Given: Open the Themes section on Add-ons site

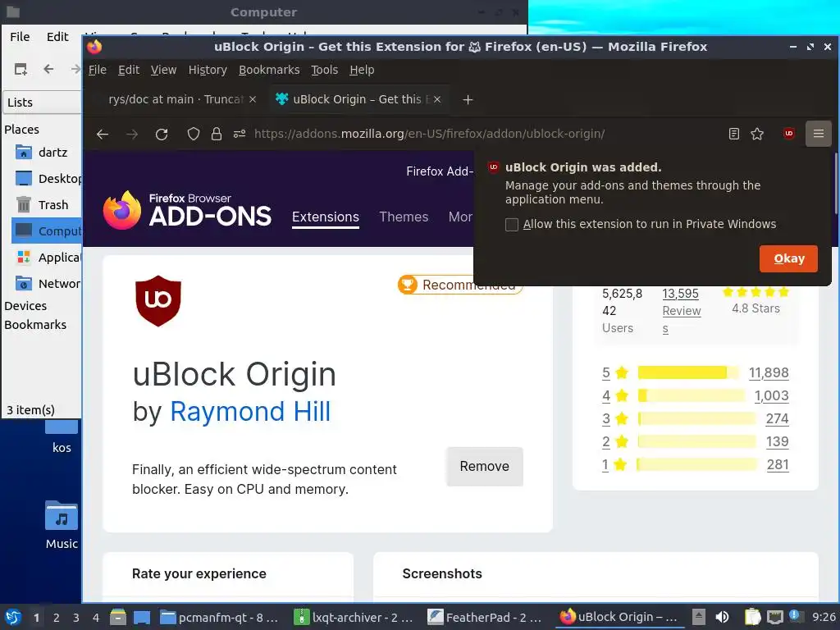Looking at the screenshot, I should click(404, 217).
